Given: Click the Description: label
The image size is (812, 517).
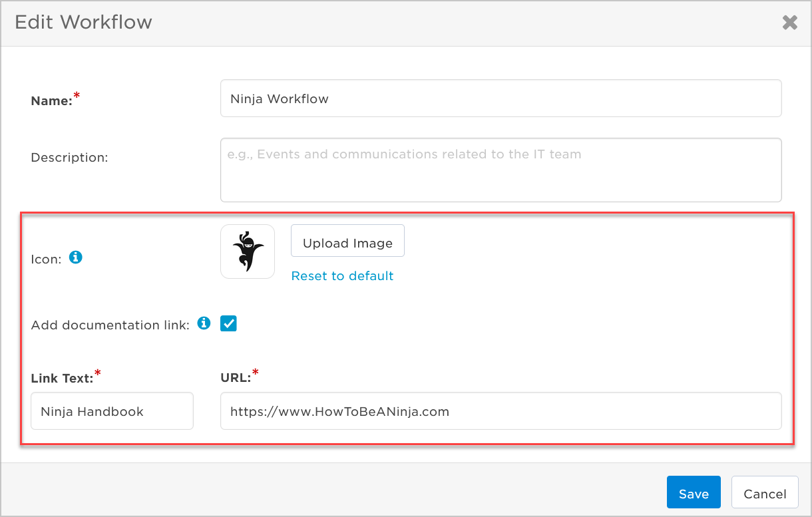Looking at the screenshot, I should coord(69,158).
